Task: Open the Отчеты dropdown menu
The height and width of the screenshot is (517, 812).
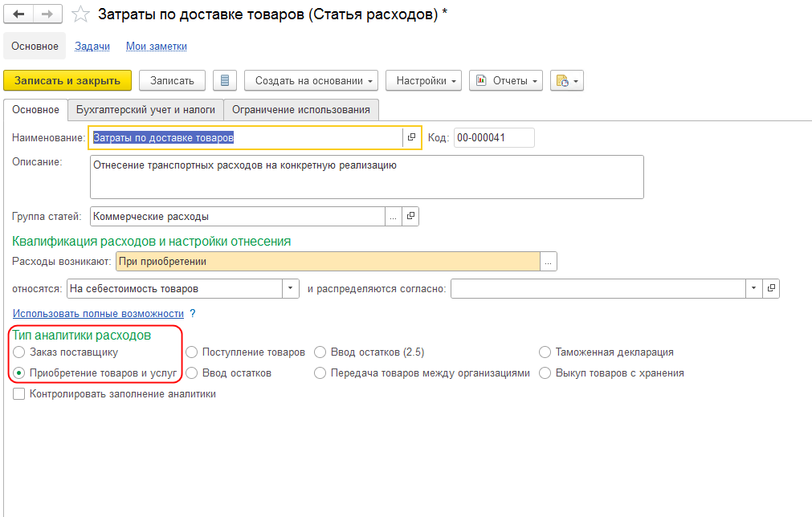Action: [506, 81]
